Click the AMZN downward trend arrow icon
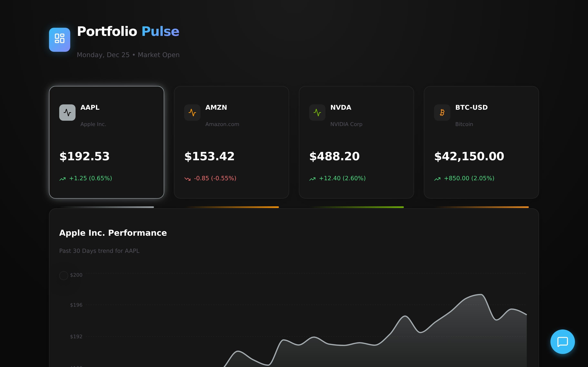The height and width of the screenshot is (367, 588). pos(187,179)
